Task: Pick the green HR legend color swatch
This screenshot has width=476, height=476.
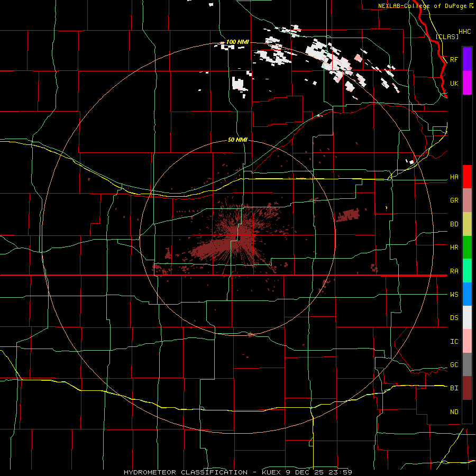Action: coord(467,248)
